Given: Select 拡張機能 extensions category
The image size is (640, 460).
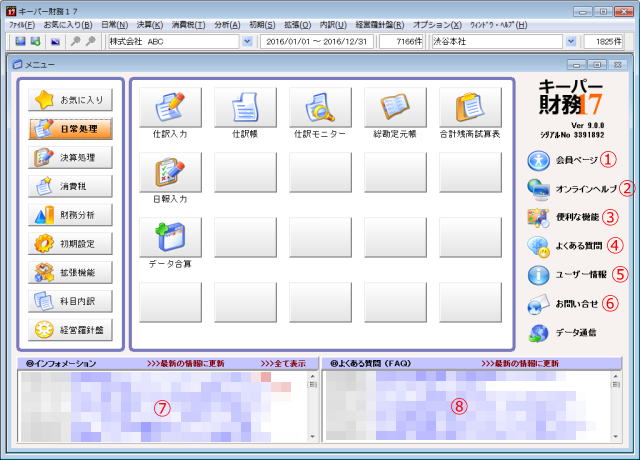Looking at the screenshot, I should [70, 273].
